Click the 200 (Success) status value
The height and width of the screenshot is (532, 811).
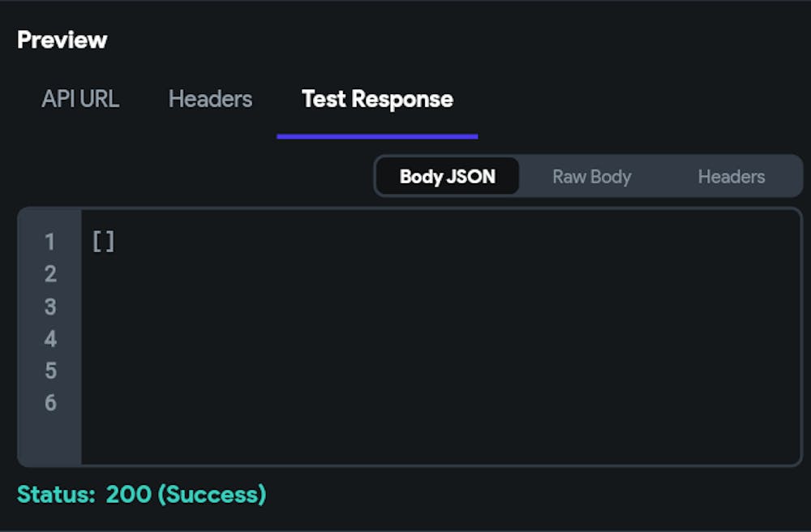click(186, 495)
